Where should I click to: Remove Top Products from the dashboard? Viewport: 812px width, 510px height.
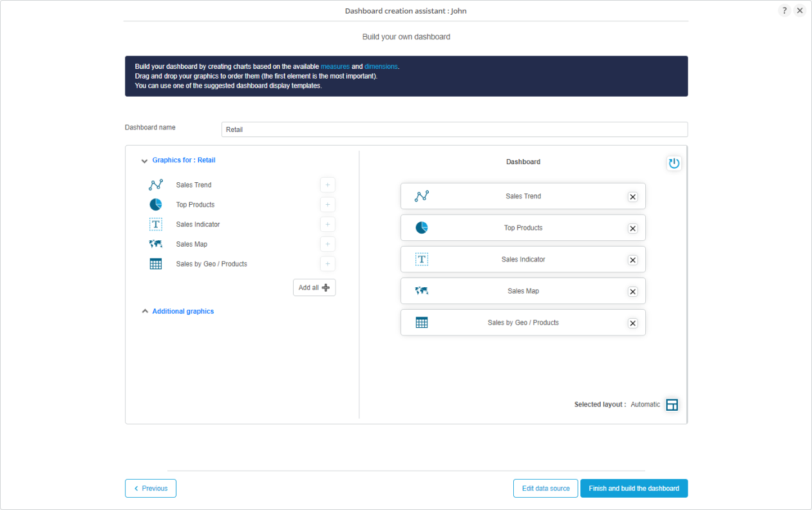pos(632,229)
